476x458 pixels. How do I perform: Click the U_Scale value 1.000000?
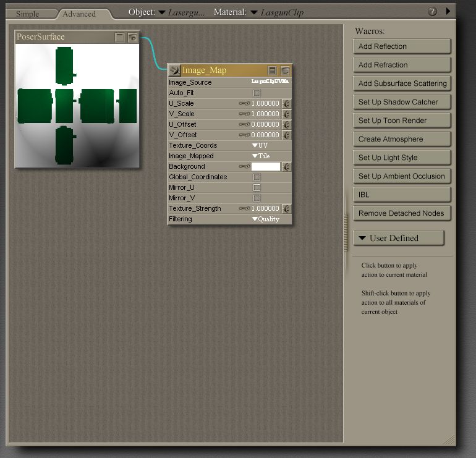(x=265, y=103)
